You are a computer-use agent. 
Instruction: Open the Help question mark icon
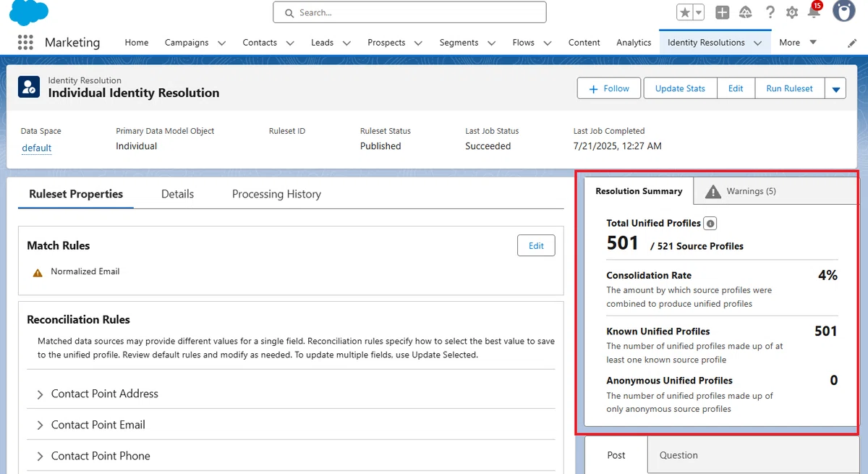click(x=770, y=12)
